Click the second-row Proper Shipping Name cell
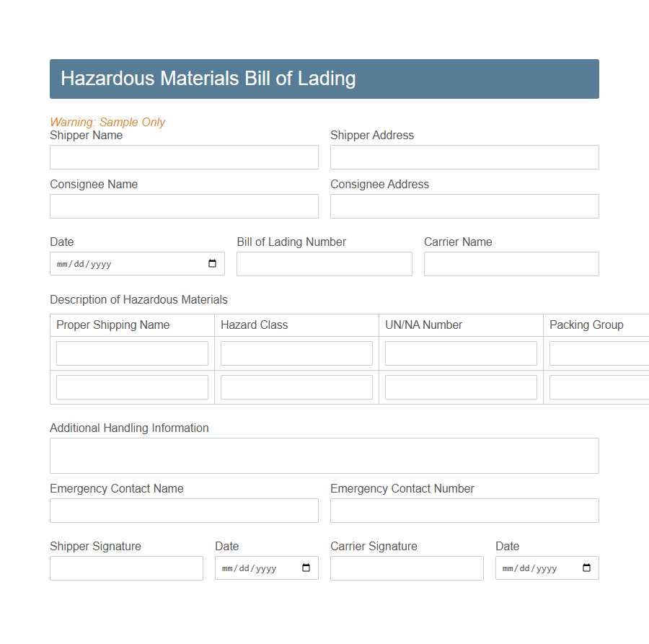This screenshot has width=649, height=644. point(132,387)
